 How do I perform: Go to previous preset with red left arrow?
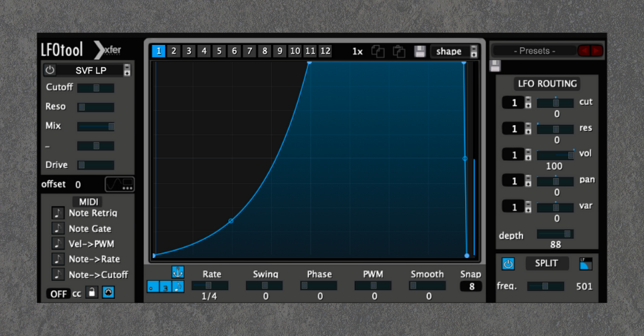coord(584,51)
